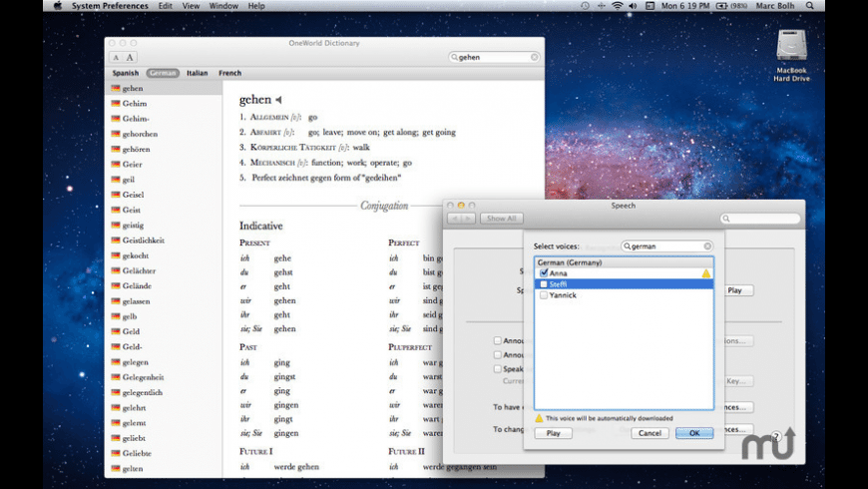The width and height of the screenshot is (868, 489).
Task: Click Cancel in the voice selection dialog
Action: pyautogui.click(x=650, y=433)
